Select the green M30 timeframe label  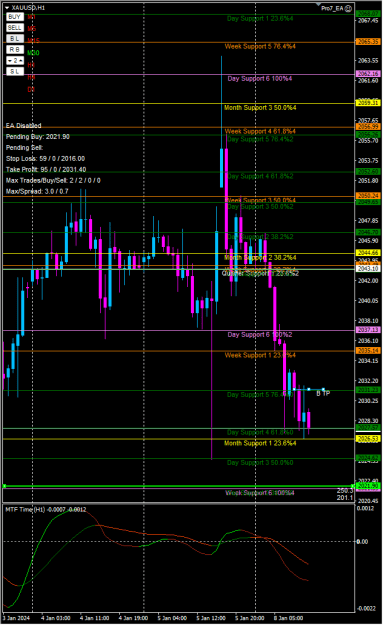[x=33, y=53]
